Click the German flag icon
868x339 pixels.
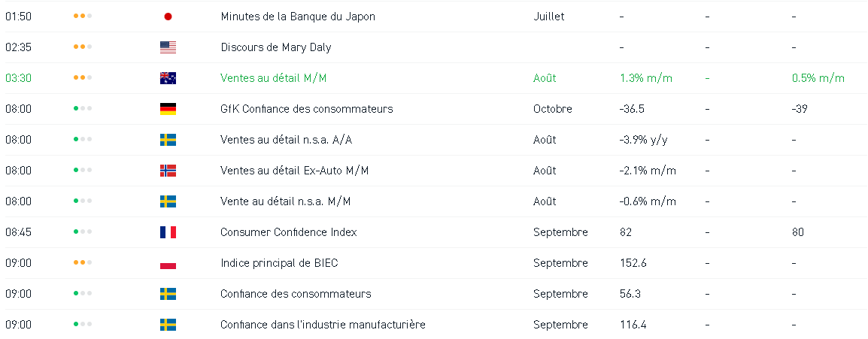click(x=168, y=109)
